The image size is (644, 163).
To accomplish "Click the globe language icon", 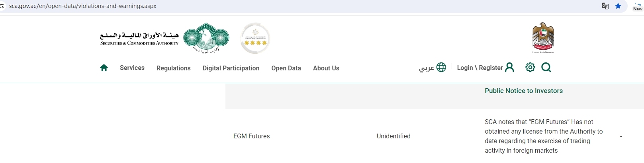I will [x=441, y=68].
